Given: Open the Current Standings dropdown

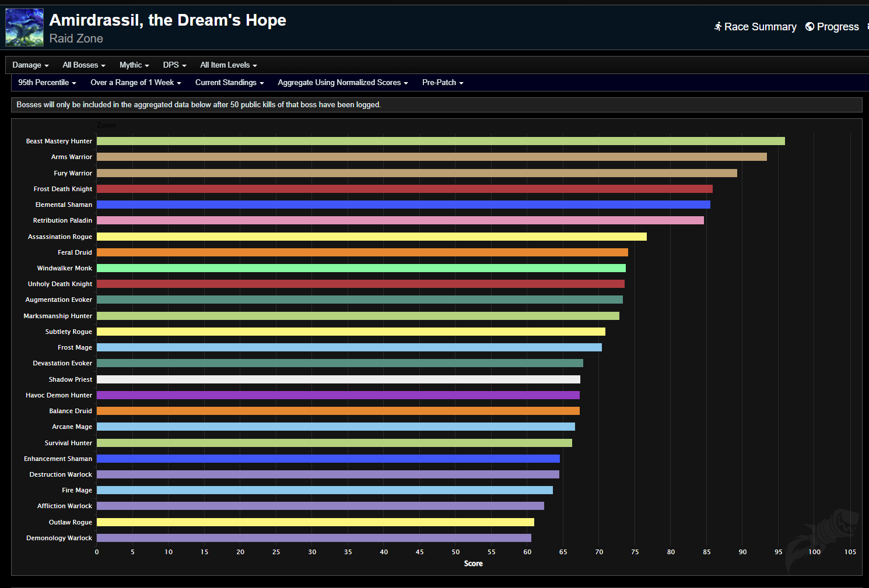Looking at the screenshot, I should pos(229,82).
